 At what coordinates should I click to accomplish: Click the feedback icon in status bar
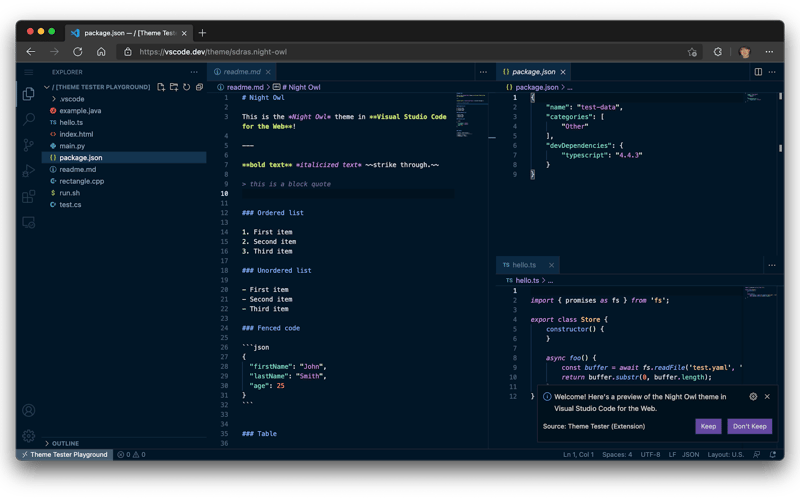[x=757, y=455]
